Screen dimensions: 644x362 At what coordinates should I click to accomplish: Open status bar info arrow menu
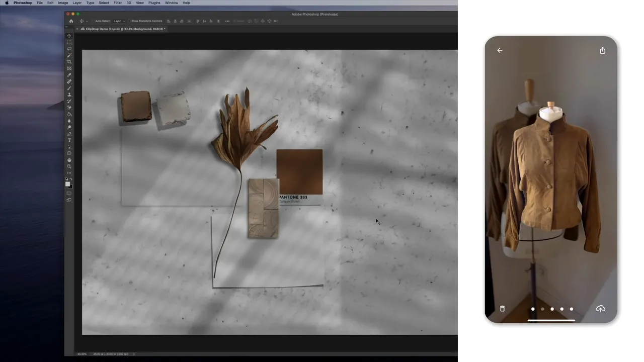(x=133, y=354)
